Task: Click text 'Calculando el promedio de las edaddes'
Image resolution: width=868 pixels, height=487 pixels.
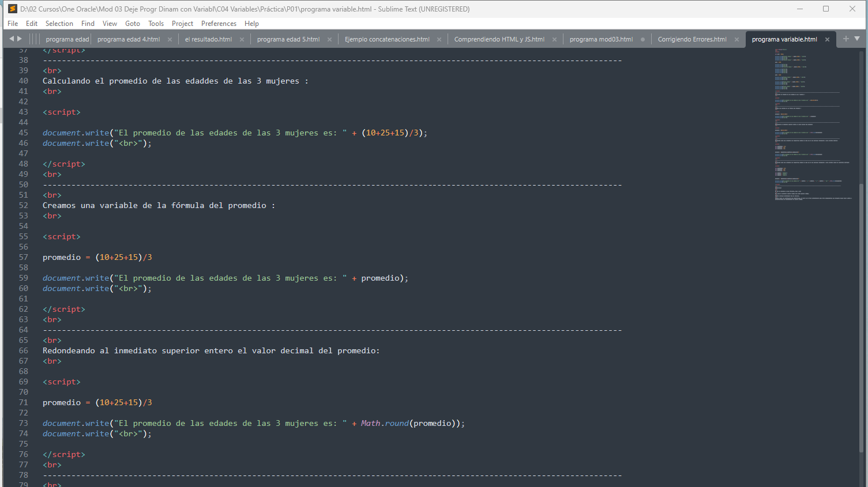Action: click(x=130, y=81)
